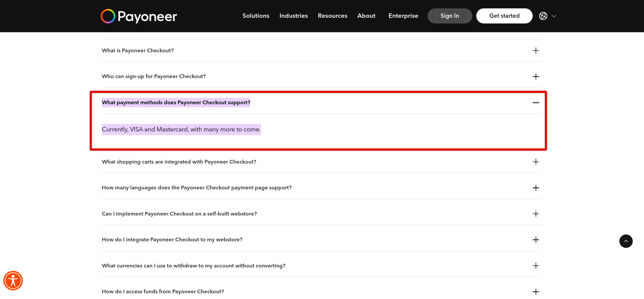This screenshot has height=299, width=644.
Task: Click 'How many languages' question text
Action: [197, 188]
